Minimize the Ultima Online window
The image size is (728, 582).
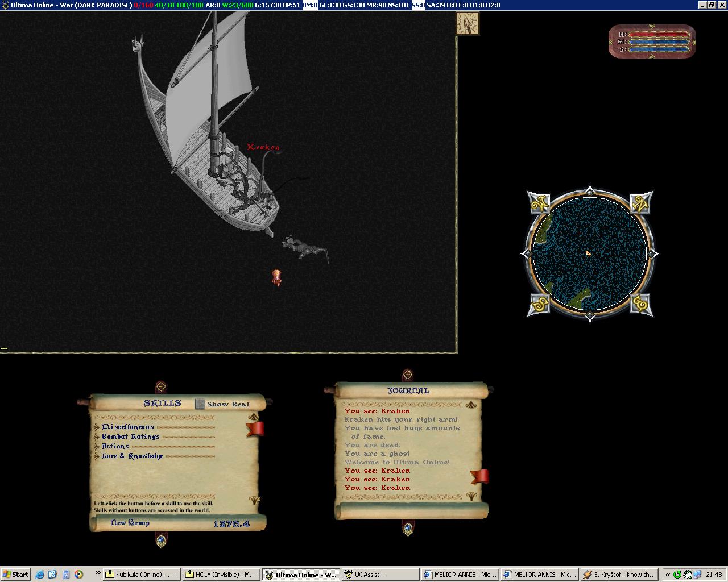tap(702, 5)
